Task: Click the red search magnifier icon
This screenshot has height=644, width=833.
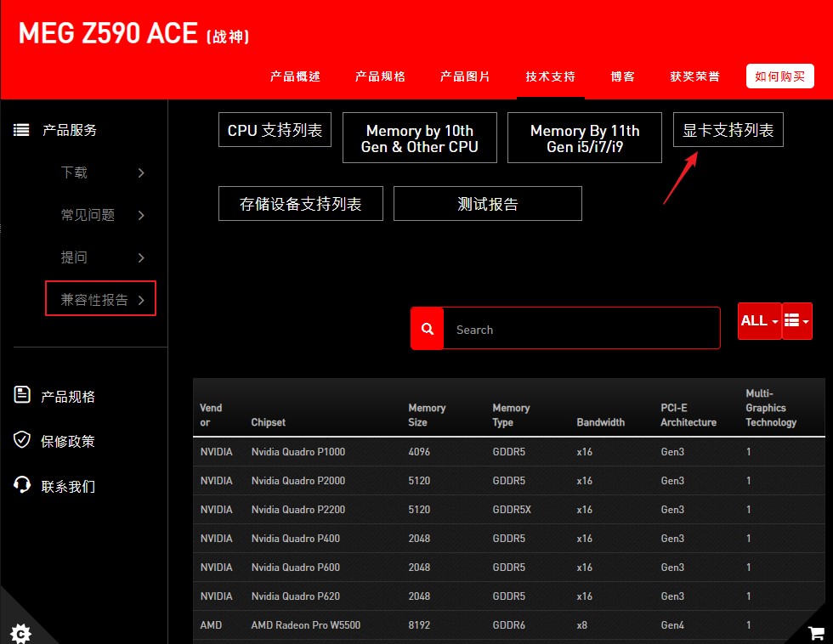Action: pos(427,329)
